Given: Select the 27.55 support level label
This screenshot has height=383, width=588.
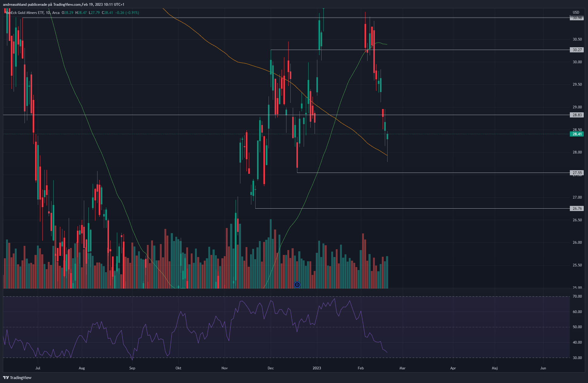Looking at the screenshot, I should tap(576, 173).
